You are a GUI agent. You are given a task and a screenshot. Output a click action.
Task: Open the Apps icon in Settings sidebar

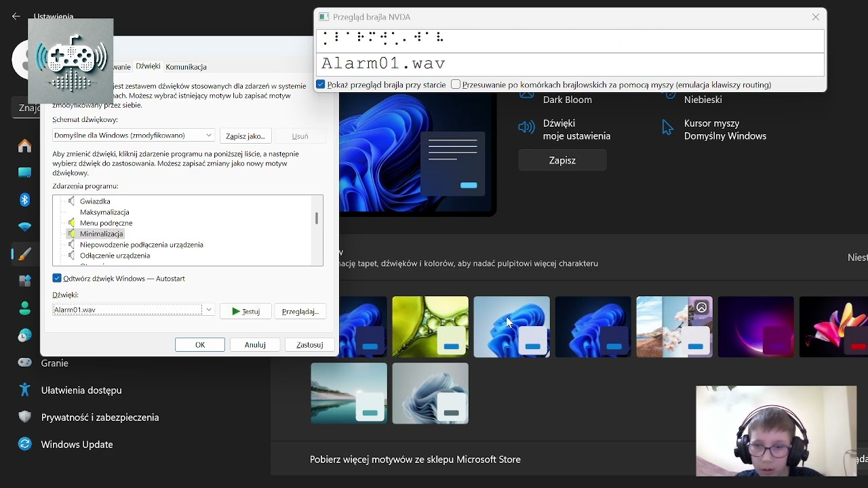25,281
